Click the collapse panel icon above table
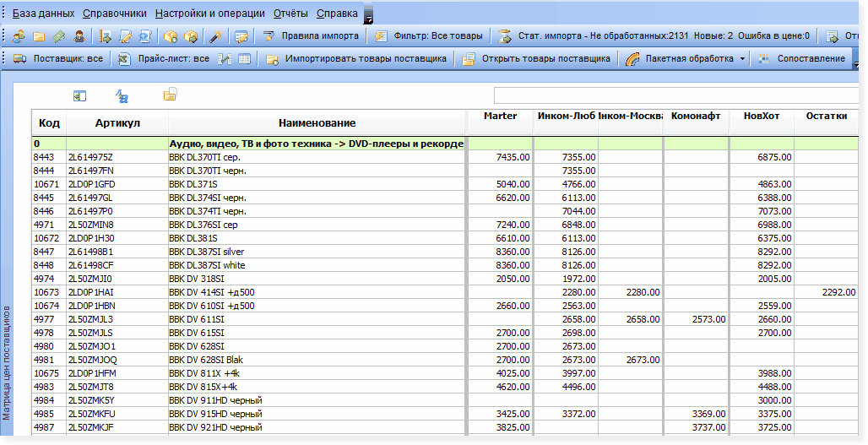The width and height of the screenshot is (868, 445). coord(79,96)
